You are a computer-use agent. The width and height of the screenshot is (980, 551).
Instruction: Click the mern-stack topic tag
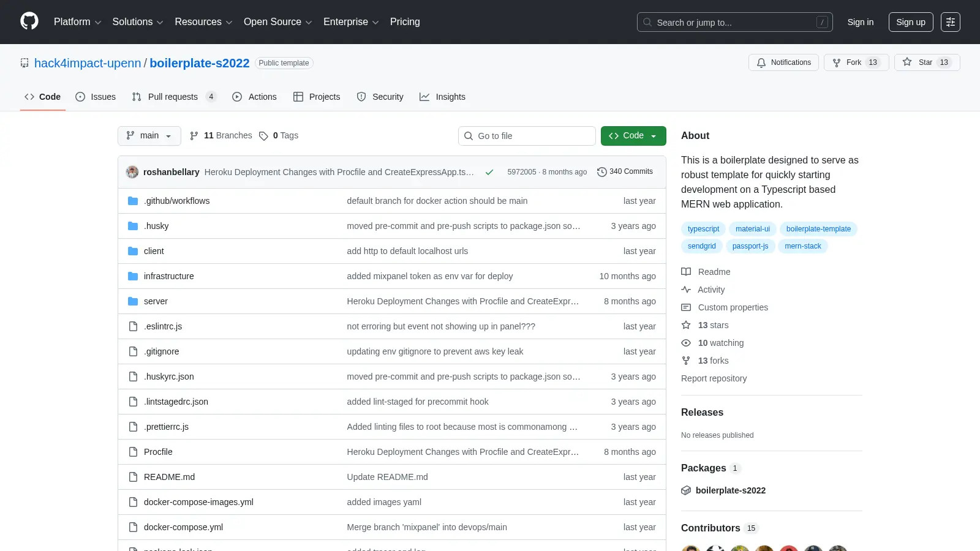pyautogui.click(x=803, y=246)
